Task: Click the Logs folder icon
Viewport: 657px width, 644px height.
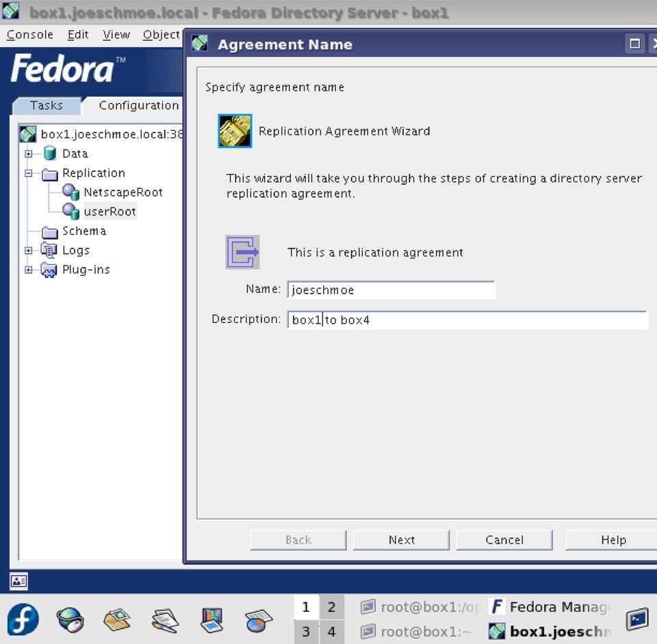Action: point(49,250)
